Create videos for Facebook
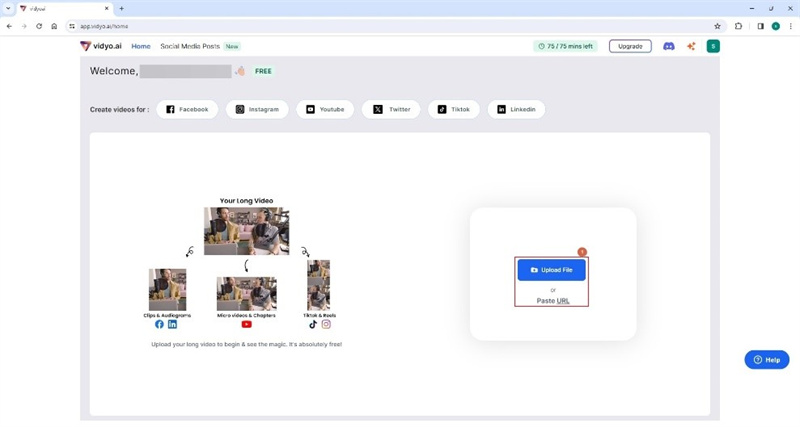This screenshot has height=427, width=800. click(x=187, y=109)
